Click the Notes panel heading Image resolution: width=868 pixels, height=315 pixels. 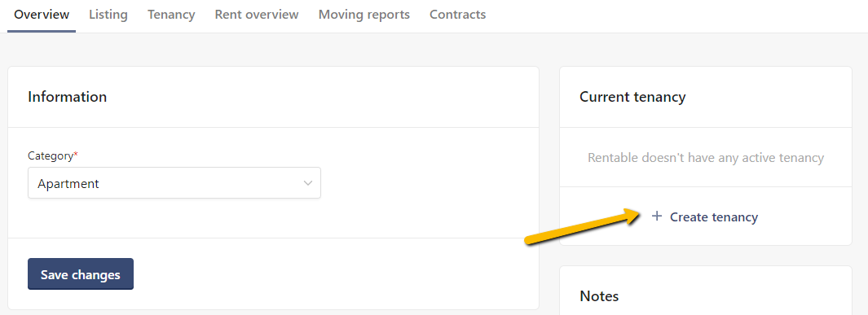599,295
